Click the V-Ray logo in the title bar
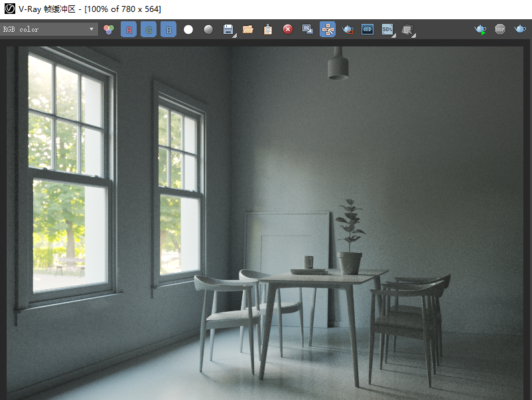The height and width of the screenshot is (400, 532). [9, 9]
